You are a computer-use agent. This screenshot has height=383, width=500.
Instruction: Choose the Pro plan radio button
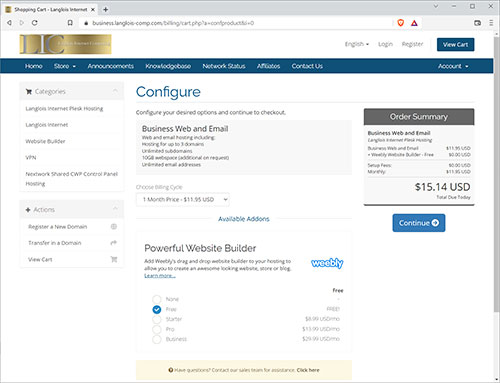pos(157,329)
